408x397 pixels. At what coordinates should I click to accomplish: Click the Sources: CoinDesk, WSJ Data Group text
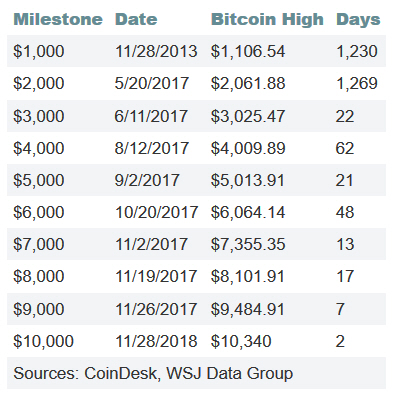click(153, 373)
